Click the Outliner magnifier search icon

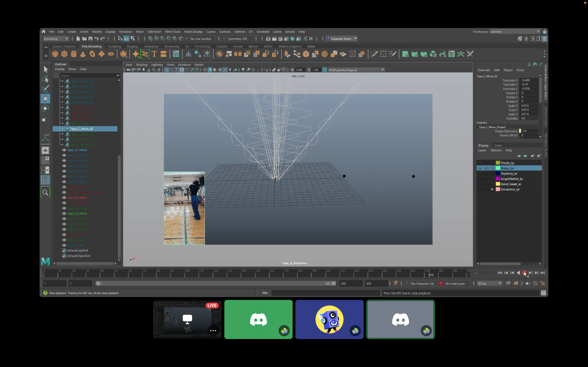(x=45, y=193)
